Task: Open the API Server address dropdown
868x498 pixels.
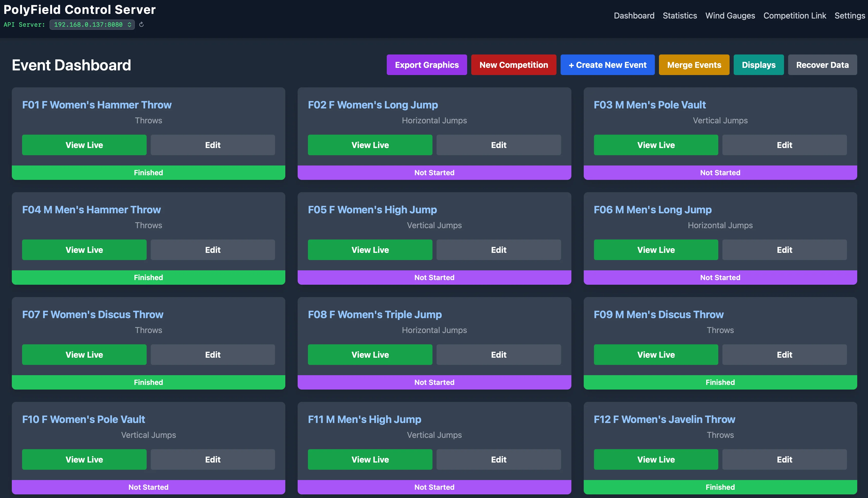Action: click(x=92, y=25)
